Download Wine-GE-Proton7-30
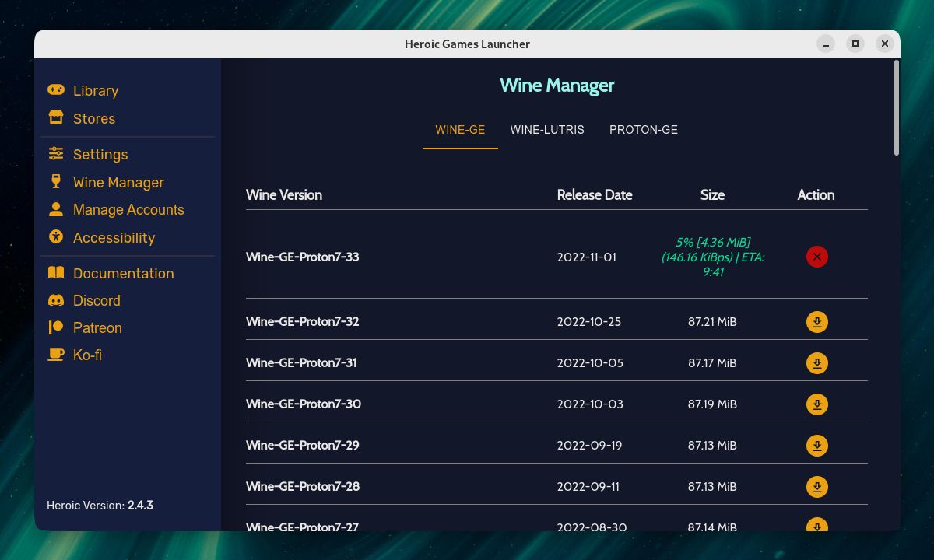This screenshot has width=934, height=560. pyautogui.click(x=817, y=404)
